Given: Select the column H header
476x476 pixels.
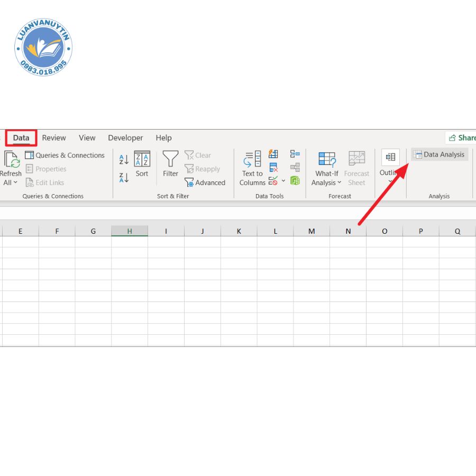Looking at the screenshot, I should click(129, 231).
